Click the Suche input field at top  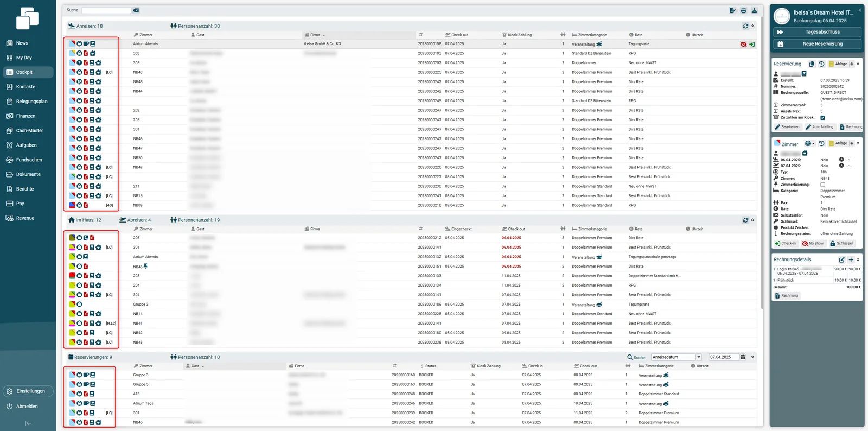coord(106,10)
